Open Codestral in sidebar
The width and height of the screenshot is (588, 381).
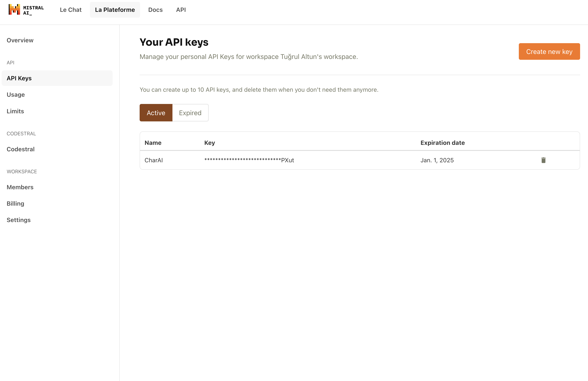point(21,149)
